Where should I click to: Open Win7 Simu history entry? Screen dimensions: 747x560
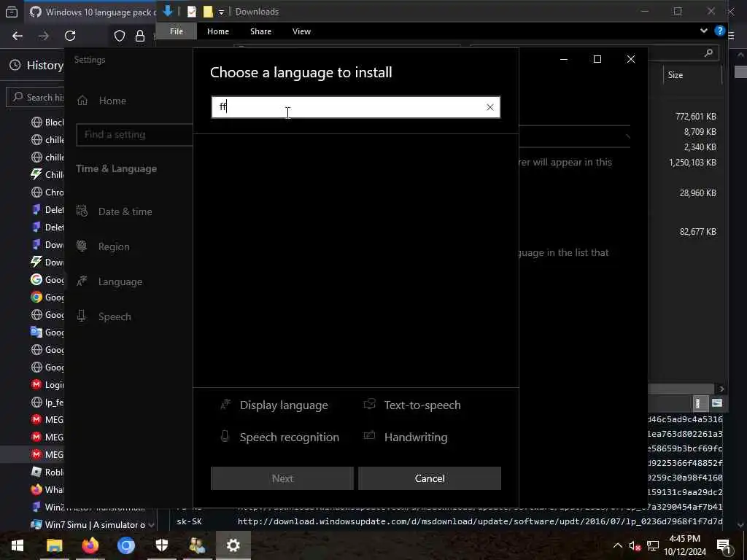(x=88, y=525)
